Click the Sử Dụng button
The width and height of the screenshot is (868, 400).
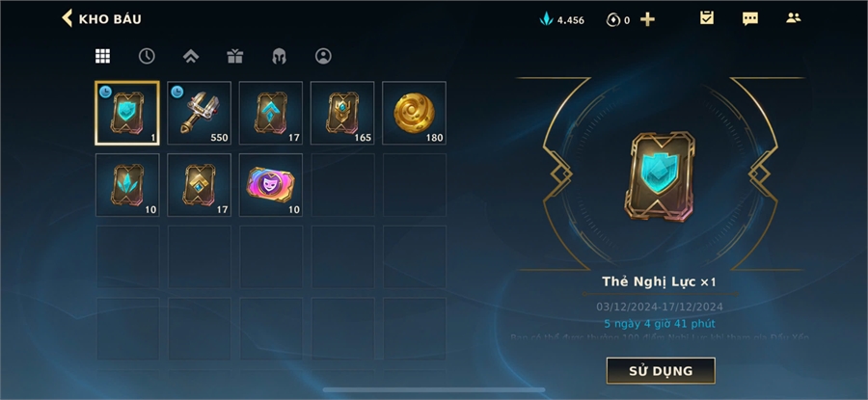(661, 371)
